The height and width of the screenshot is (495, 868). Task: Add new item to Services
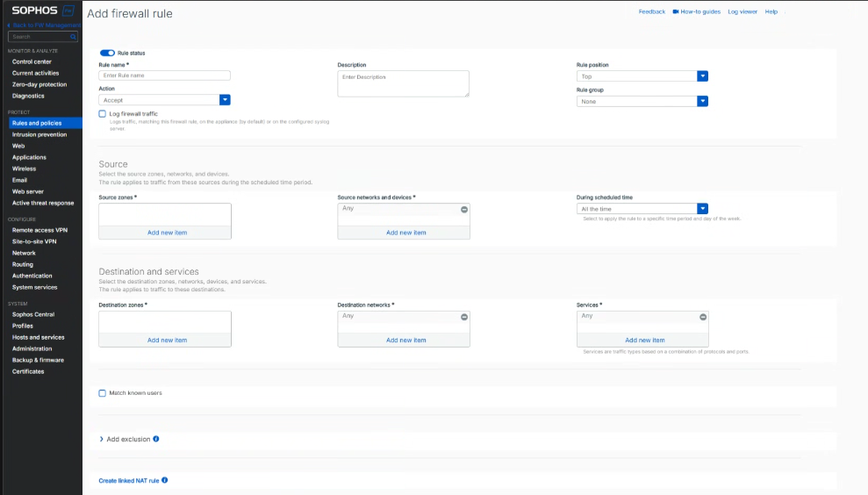tap(645, 340)
